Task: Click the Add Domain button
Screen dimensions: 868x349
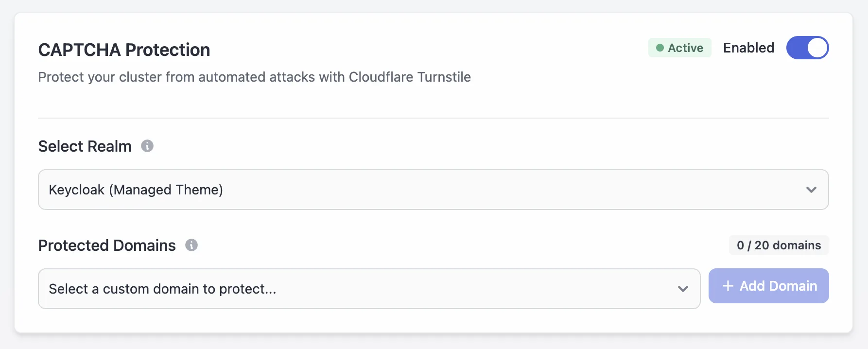Action: [768, 286]
